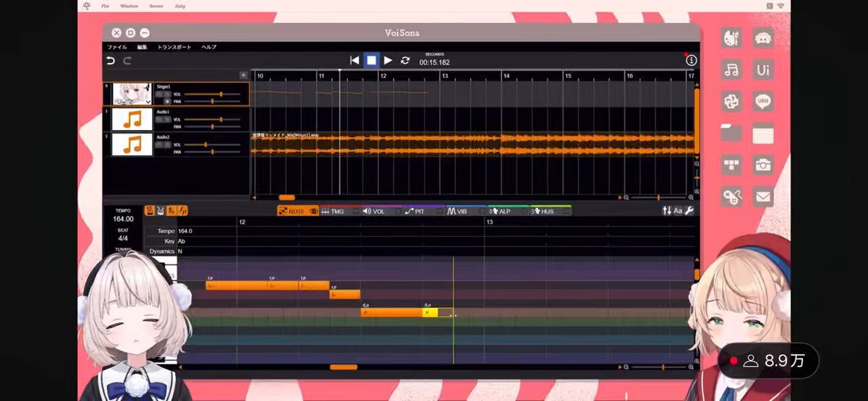
Task: Open the paint palette desktop icon
Action: point(732,38)
